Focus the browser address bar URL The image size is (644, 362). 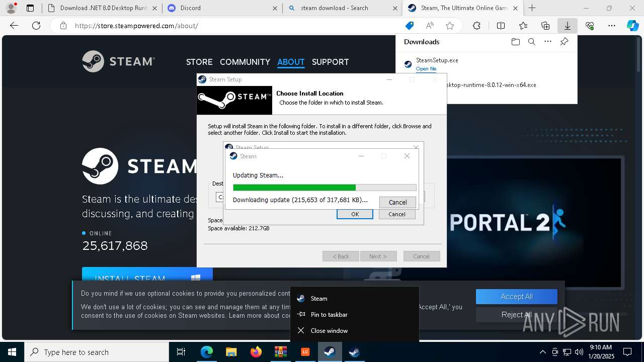136,26
